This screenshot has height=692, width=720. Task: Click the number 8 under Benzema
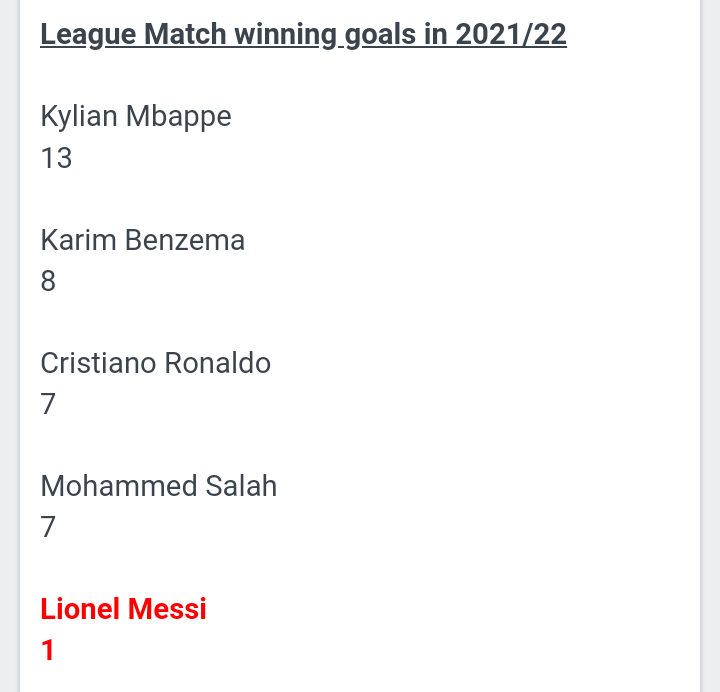48,281
